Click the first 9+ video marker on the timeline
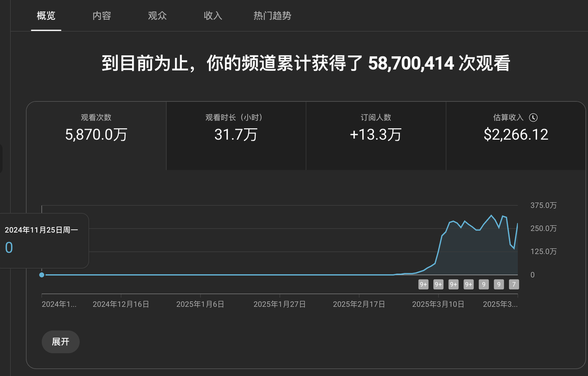The height and width of the screenshot is (376, 588). [423, 285]
